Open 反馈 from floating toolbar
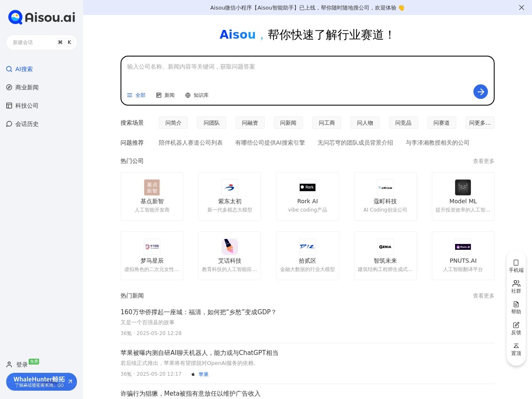 pos(516,328)
